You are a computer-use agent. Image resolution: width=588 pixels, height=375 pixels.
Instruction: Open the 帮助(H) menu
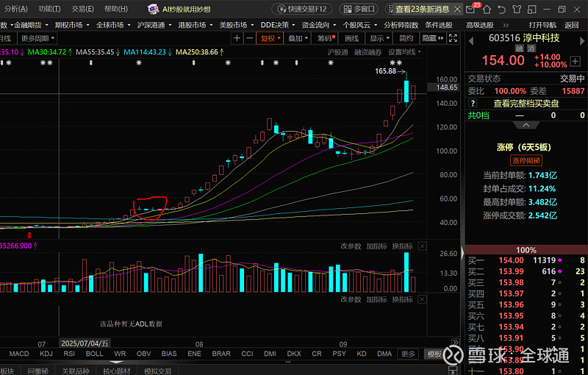[x=116, y=9]
